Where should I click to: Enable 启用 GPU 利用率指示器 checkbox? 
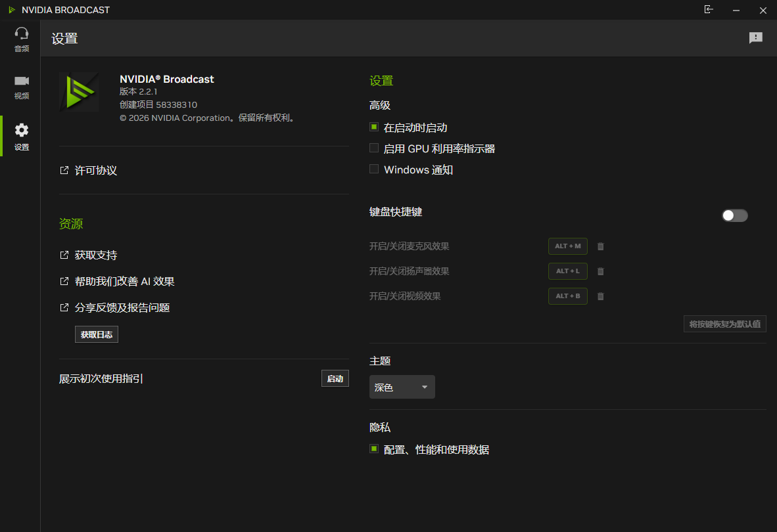pos(374,148)
